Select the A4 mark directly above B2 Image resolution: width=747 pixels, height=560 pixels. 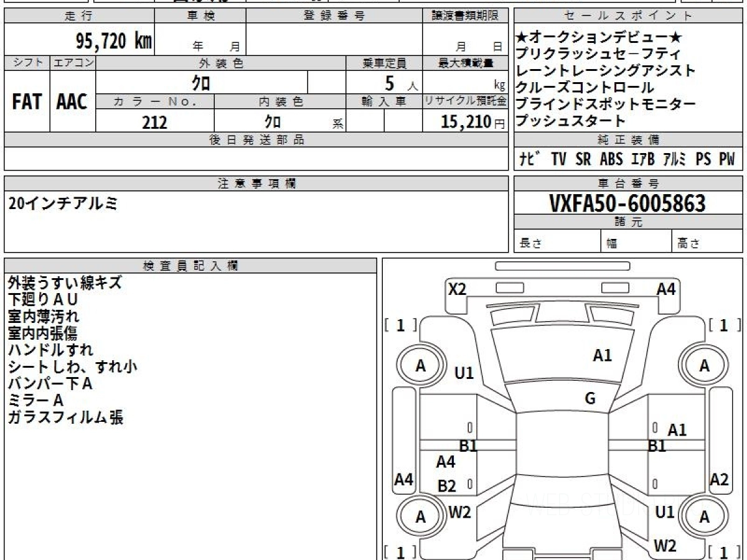(446, 462)
